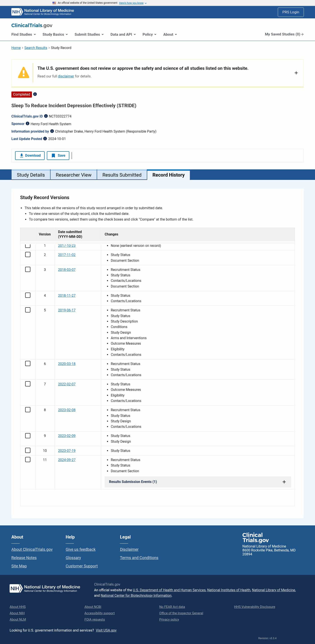The width and height of the screenshot is (315, 644).
Task: Open the disclaimer link in warning banner
Action: click(66, 76)
